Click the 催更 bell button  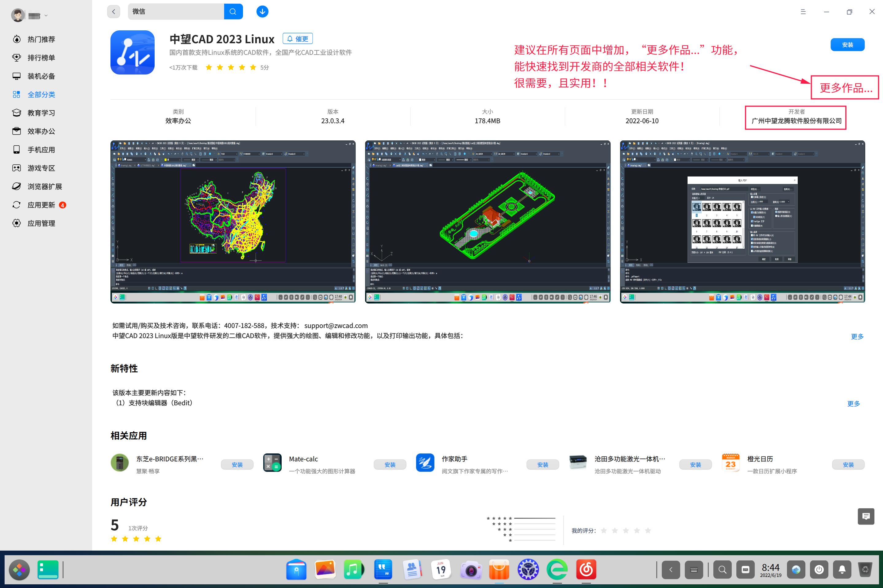[298, 39]
